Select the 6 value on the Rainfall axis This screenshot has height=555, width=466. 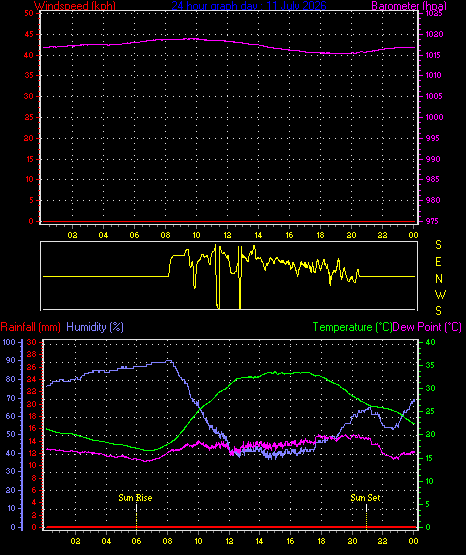(x=34, y=490)
